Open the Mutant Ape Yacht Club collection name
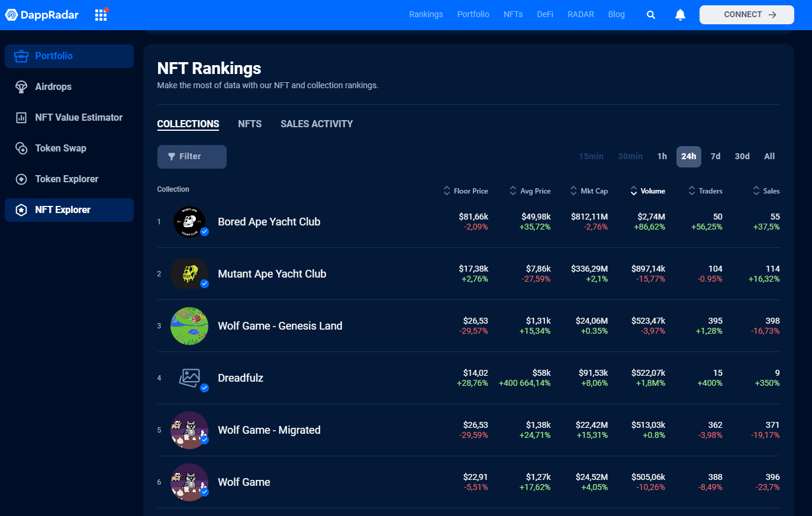This screenshot has height=516, width=812. [272, 274]
